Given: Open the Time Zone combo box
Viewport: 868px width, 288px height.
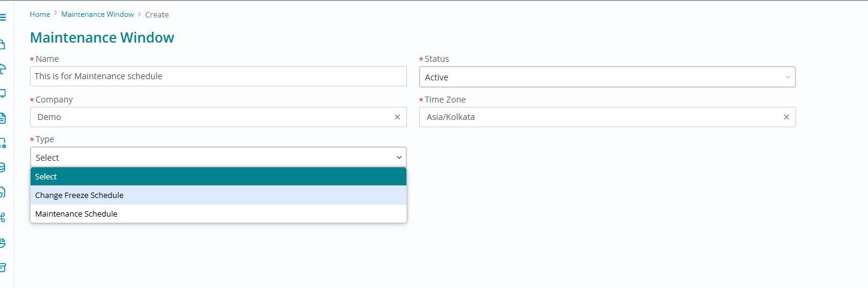Looking at the screenshot, I should click(x=599, y=117).
